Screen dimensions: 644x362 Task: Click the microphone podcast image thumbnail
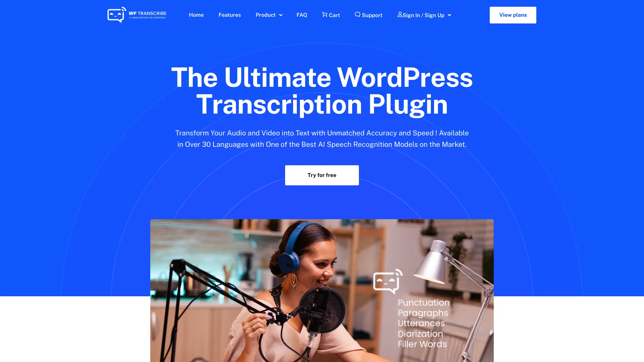(322, 290)
